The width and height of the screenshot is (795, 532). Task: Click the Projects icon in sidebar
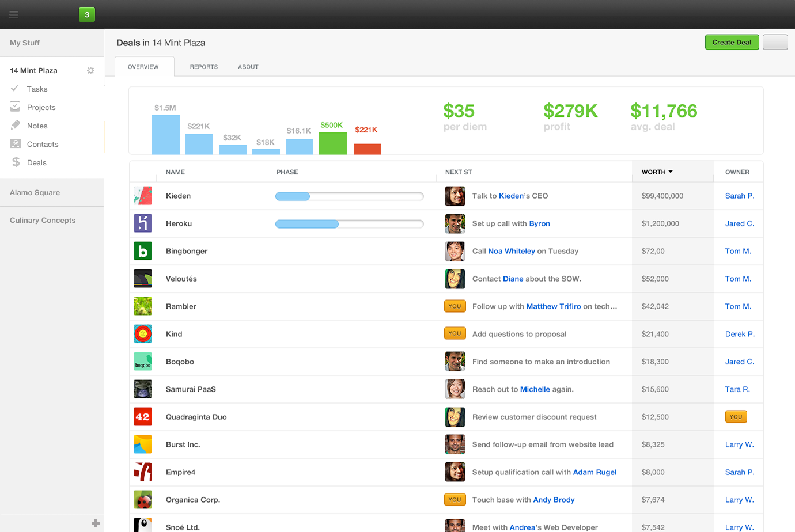15,107
